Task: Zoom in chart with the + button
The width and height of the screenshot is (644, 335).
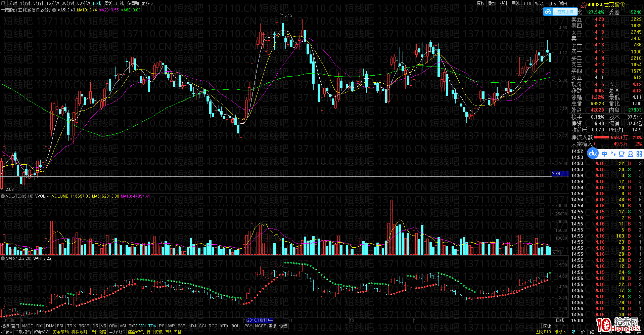Action: [556, 326]
